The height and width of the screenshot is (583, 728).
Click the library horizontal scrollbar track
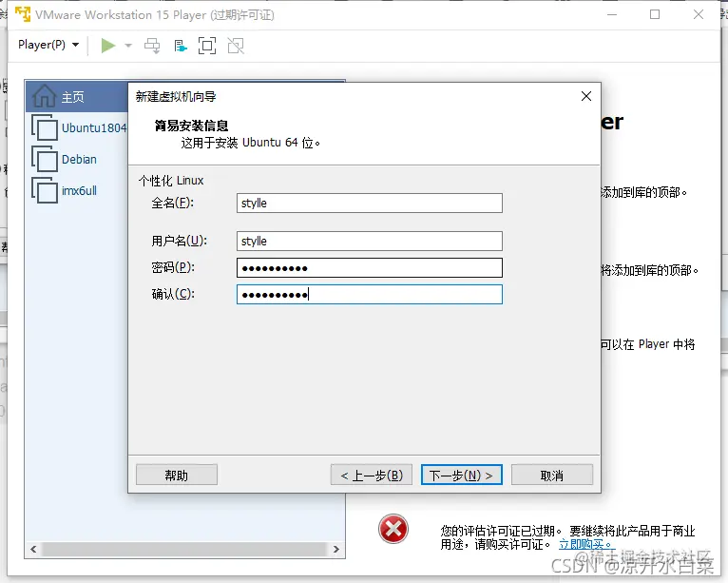(x=184, y=549)
